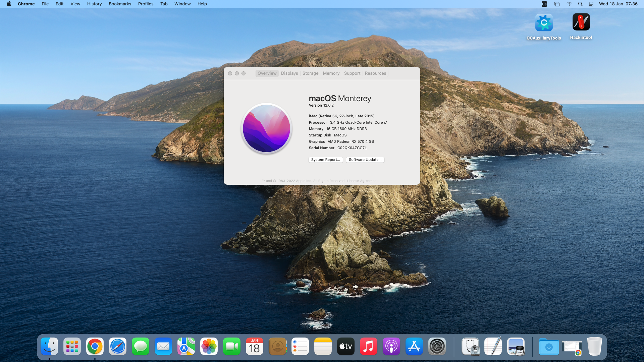Open Calendar showing JAN 18
This screenshot has width=644, height=362.
pyautogui.click(x=255, y=346)
